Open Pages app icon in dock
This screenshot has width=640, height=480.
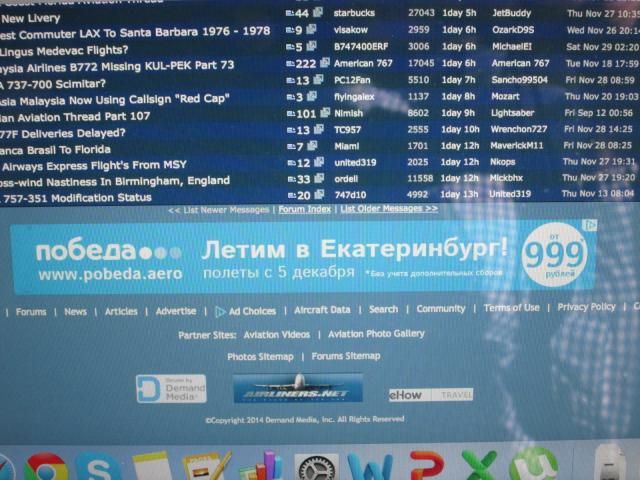pyautogui.click(x=207, y=466)
